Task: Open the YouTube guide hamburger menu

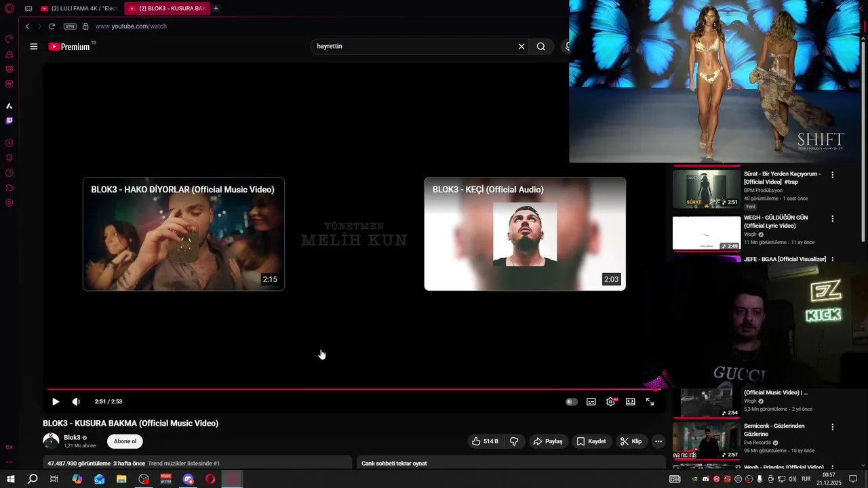Action: click(x=33, y=47)
